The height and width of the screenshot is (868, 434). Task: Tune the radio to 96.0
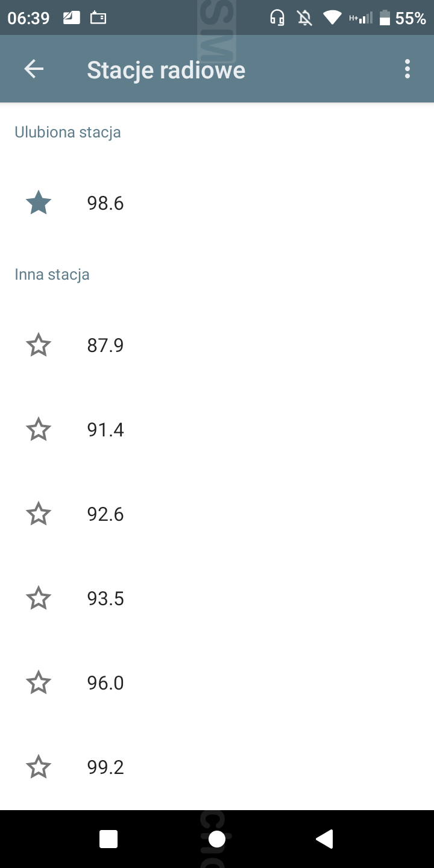tap(105, 683)
